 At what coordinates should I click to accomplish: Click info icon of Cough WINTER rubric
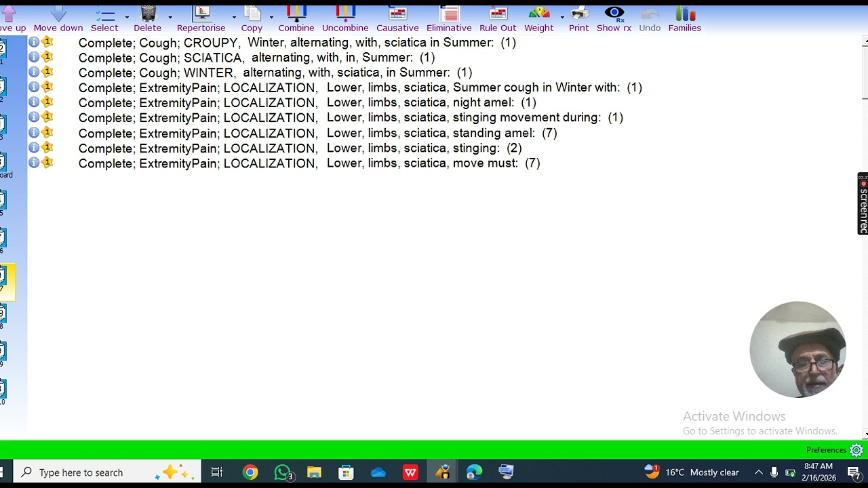pyautogui.click(x=34, y=72)
